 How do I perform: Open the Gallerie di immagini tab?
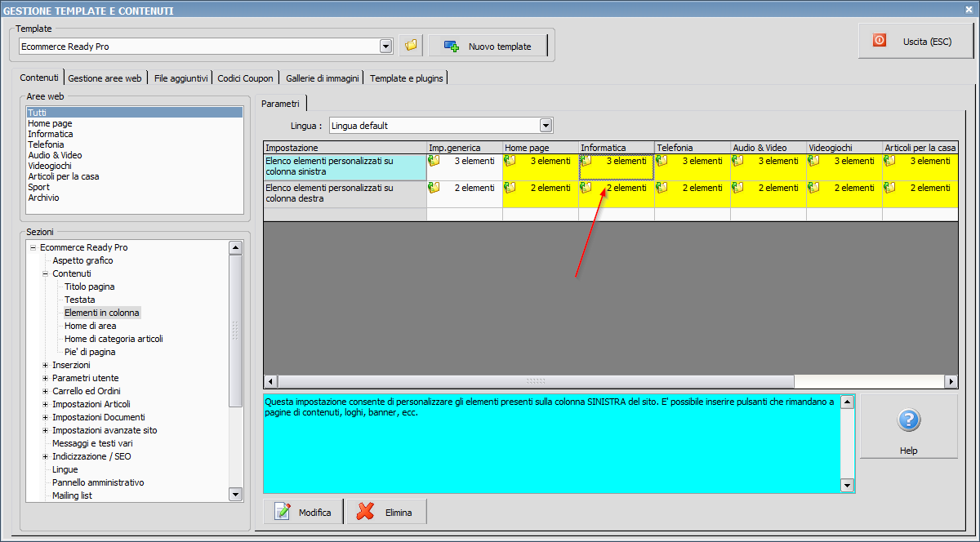click(323, 78)
